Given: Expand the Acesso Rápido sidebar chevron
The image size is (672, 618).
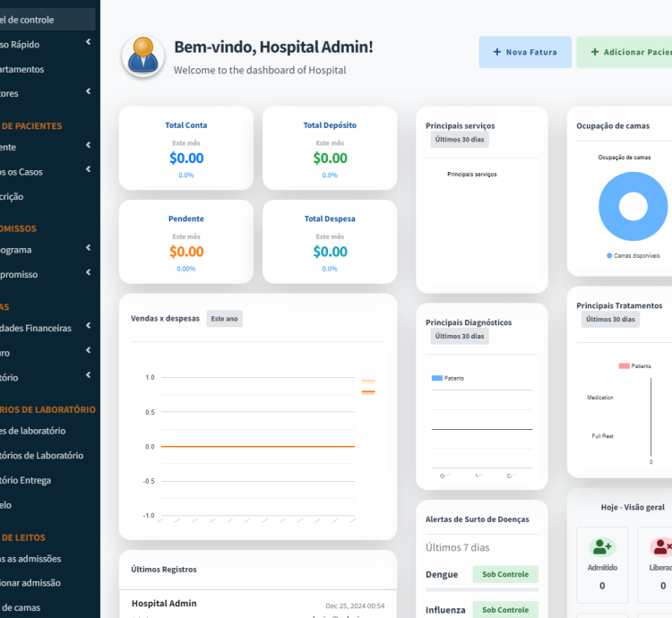Looking at the screenshot, I should pyautogui.click(x=88, y=43).
